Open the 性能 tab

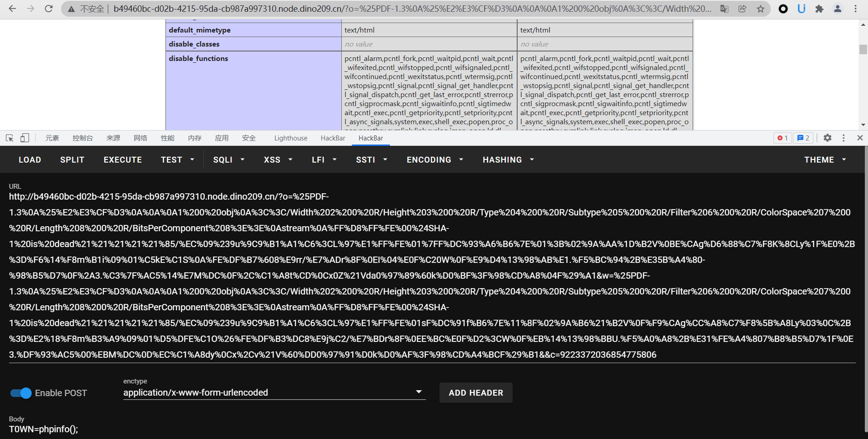point(168,138)
